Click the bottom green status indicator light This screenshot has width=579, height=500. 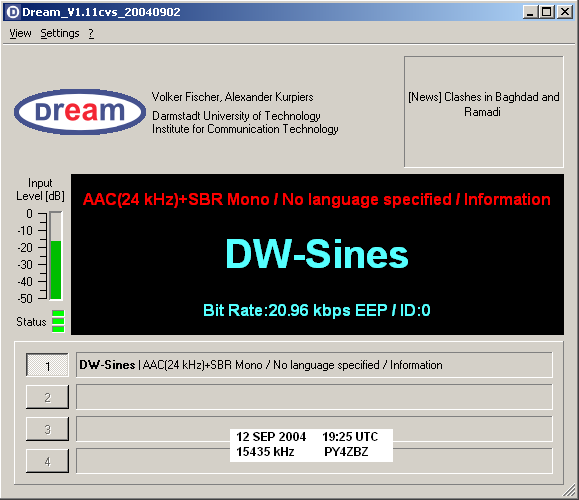(x=58, y=329)
